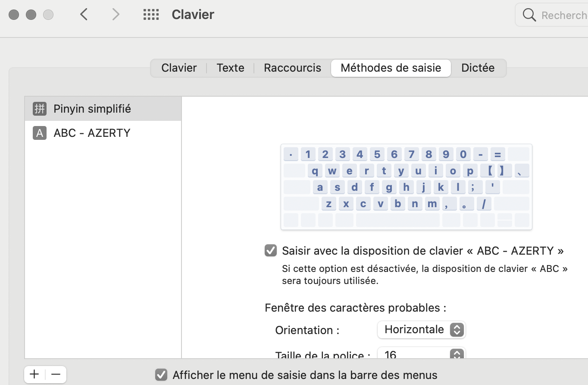Select Pinyin simplifié in the sources list
This screenshot has height=385, width=588.
click(92, 109)
